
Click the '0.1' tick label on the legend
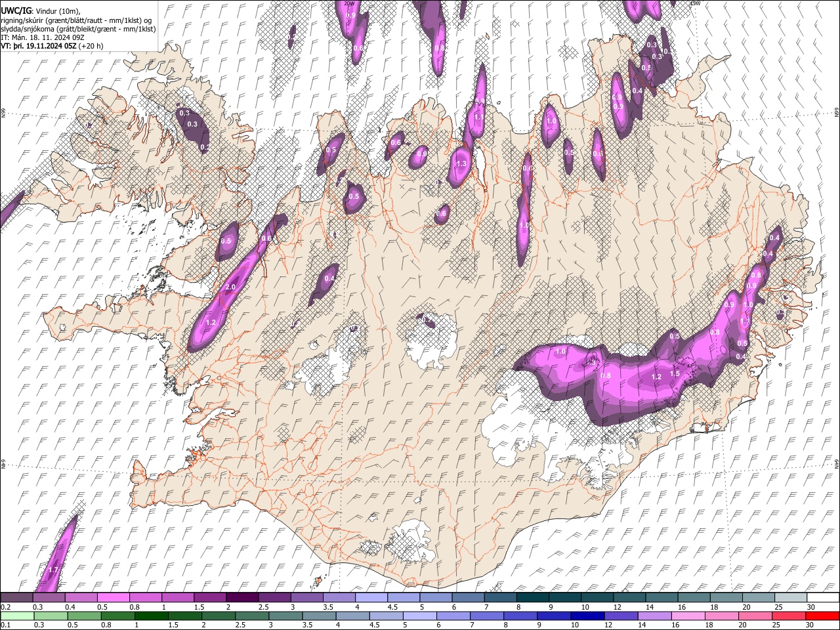(4, 625)
